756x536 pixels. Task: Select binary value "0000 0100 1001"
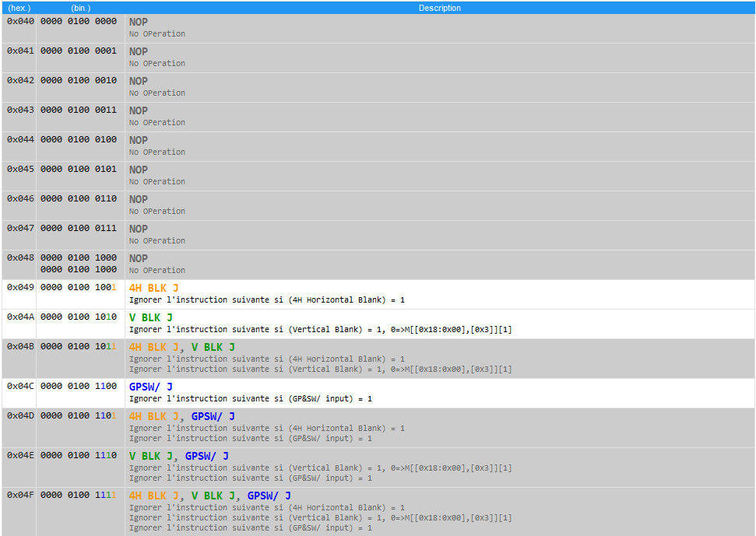79,288
